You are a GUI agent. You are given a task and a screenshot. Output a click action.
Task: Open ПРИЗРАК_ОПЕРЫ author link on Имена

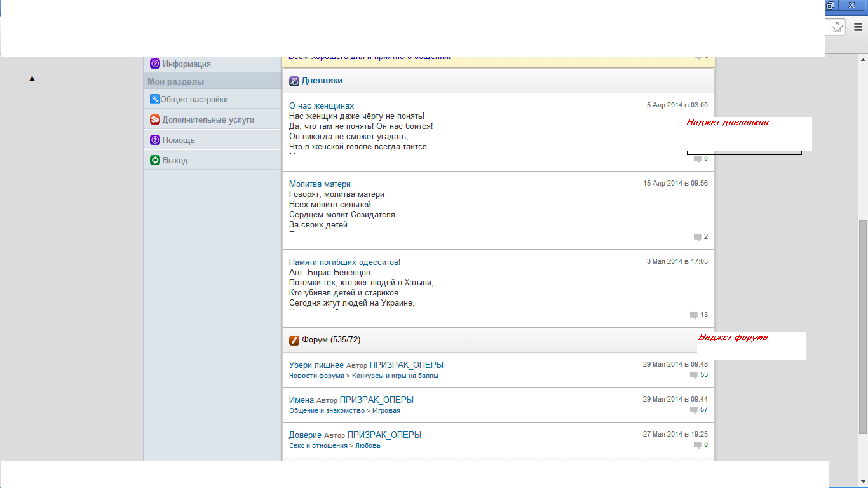(x=377, y=400)
